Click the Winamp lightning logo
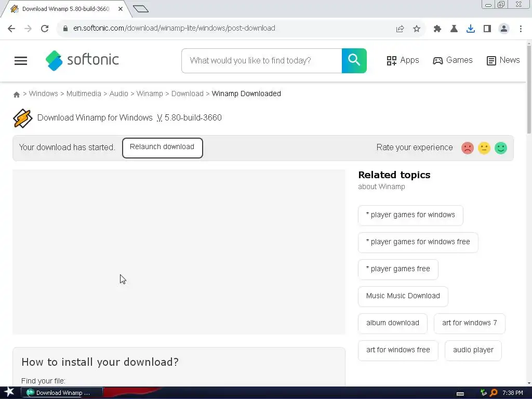The width and height of the screenshot is (532, 399). click(22, 118)
